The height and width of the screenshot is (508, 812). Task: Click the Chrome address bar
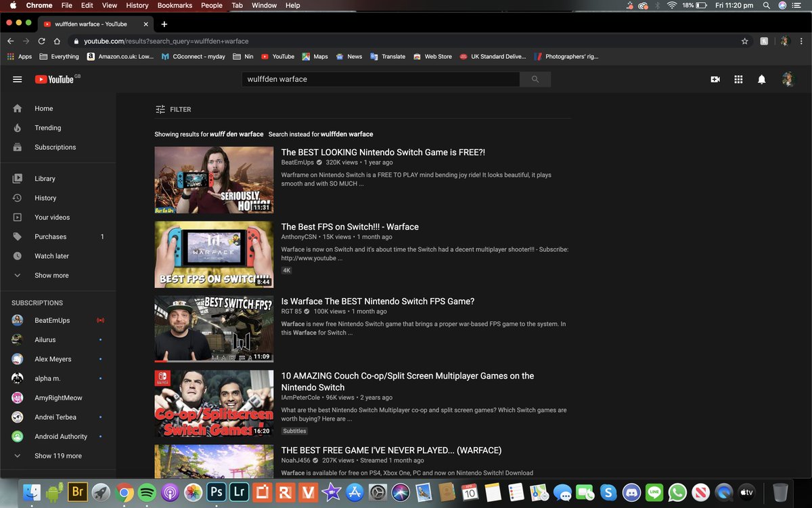(406, 41)
